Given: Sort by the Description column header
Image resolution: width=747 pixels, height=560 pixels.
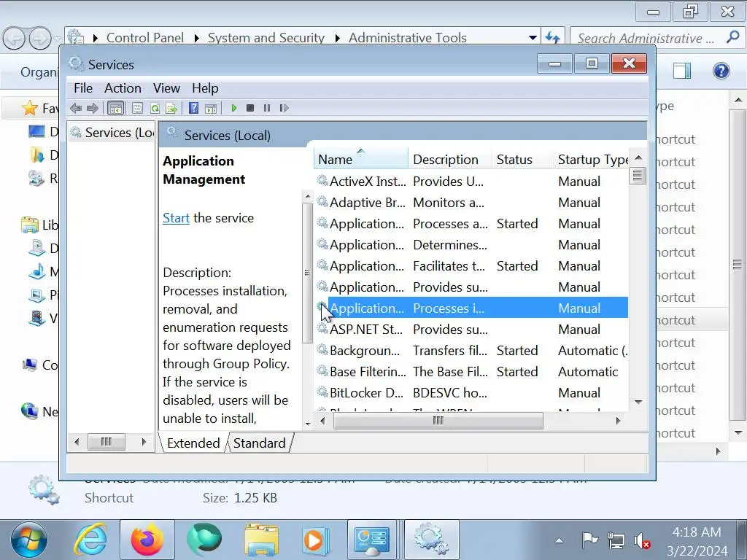Looking at the screenshot, I should (449, 159).
